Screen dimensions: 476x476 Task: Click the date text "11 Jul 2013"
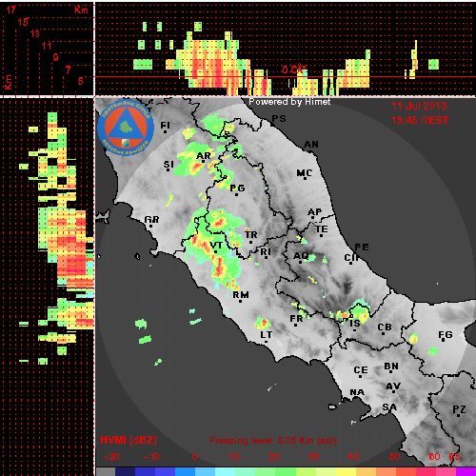coord(419,106)
